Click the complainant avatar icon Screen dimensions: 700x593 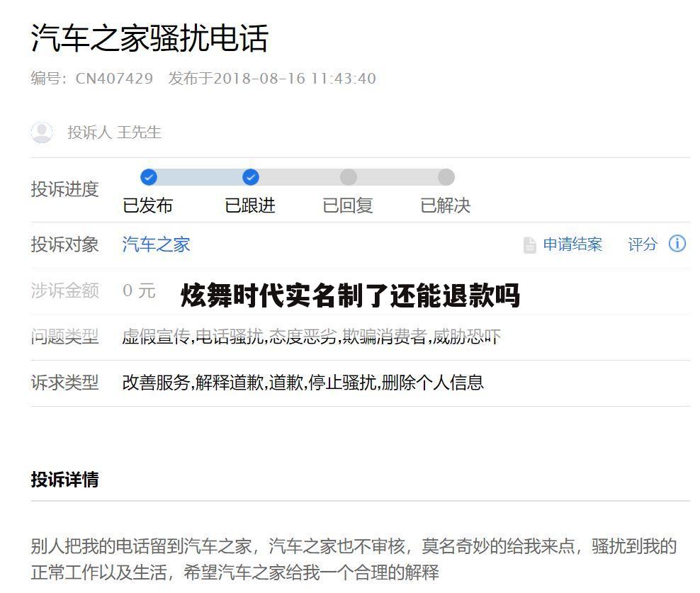(x=42, y=132)
